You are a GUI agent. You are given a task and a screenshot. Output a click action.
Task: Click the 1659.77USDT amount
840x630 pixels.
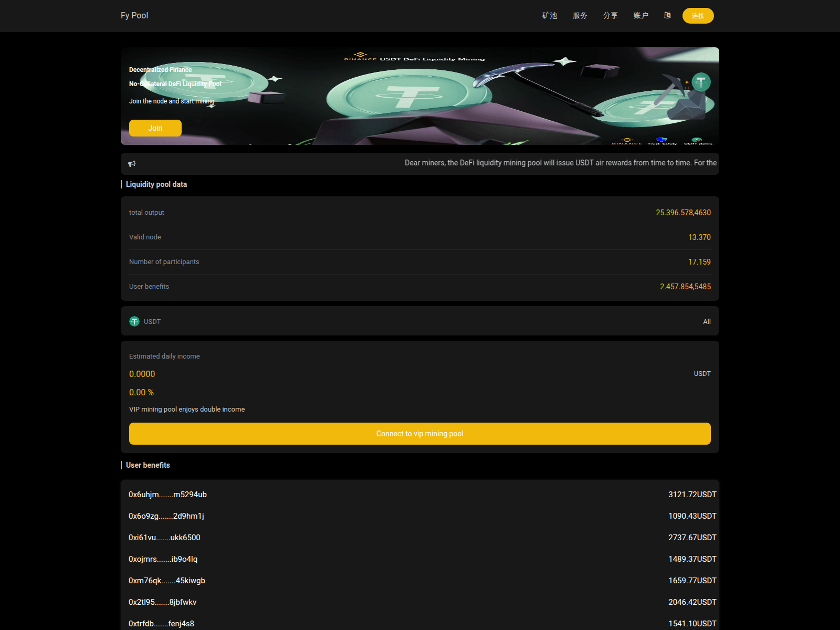692,581
